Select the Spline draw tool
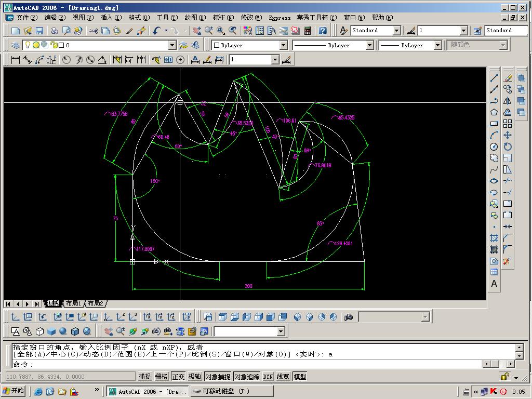 coord(494,169)
